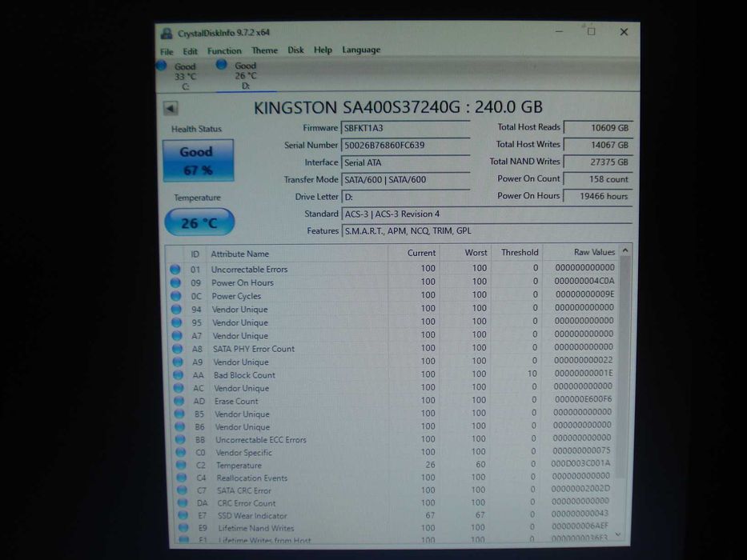Open the File menu
This screenshot has height=560, width=747.
pos(167,51)
